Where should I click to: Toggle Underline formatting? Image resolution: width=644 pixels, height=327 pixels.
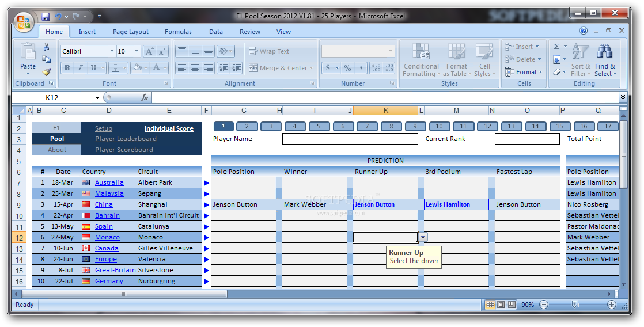[x=93, y=68]
